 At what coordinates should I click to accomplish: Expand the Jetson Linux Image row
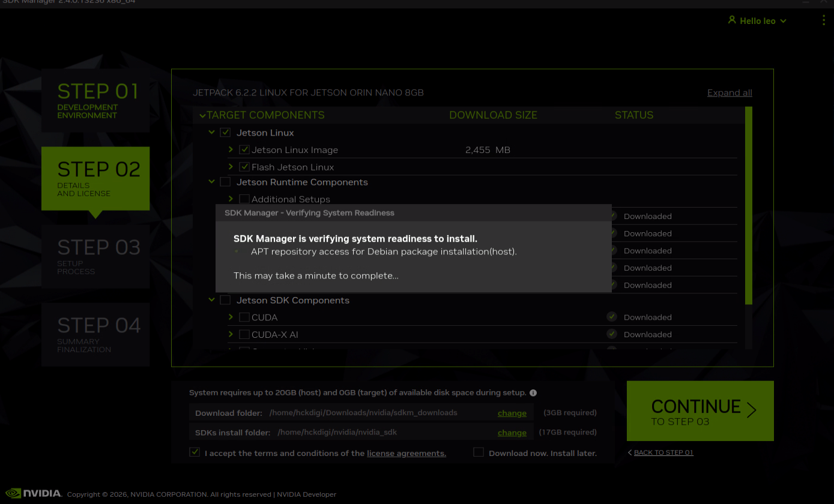pos(231,149)
